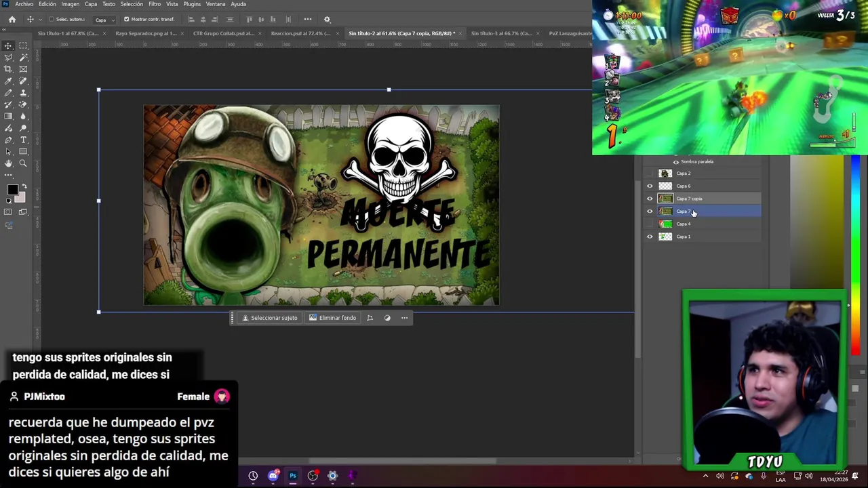Uncheck Mostrar contr. transf. checkbox
The image size is (868, 488).
126,19
